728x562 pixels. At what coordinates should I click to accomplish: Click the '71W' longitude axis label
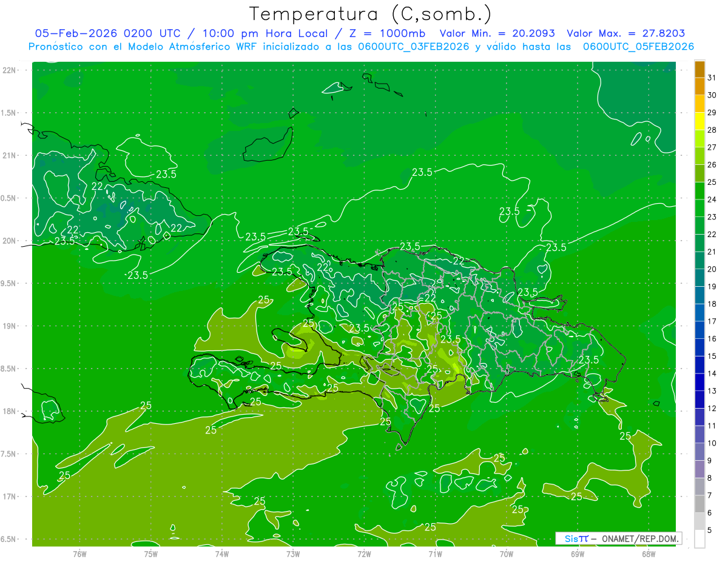(435, 554)
